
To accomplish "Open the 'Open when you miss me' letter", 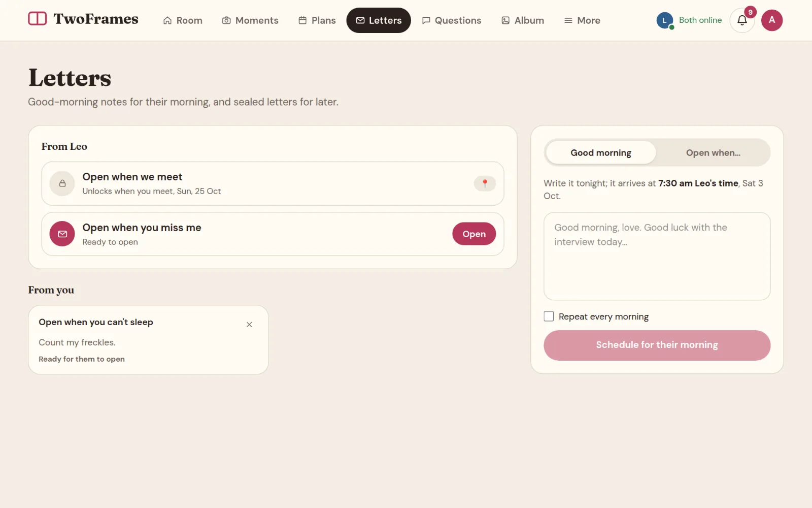I will 474,234.
